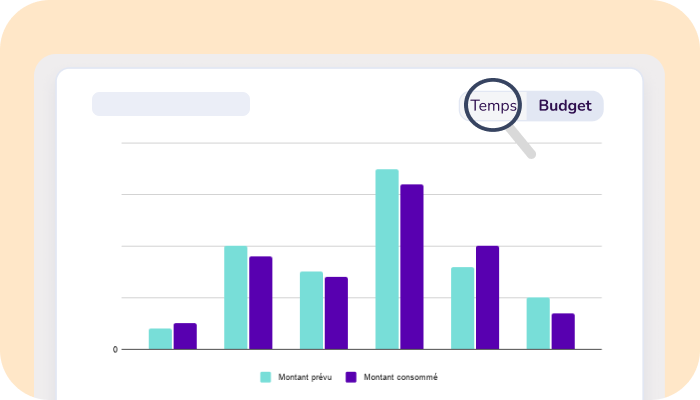
Task: Select the tallest purple bar in the chart
Action: tap(412, 267)
